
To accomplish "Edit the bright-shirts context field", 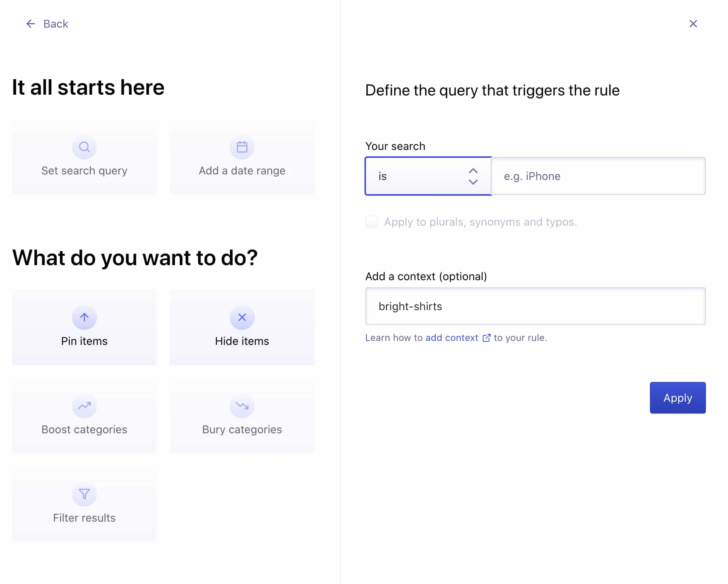I will coord(535,306).
